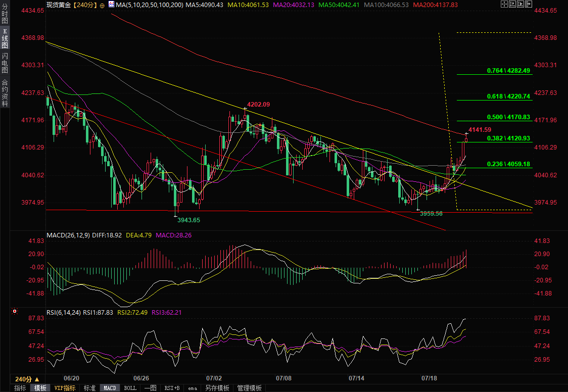Select the 指标 bottom tab

(20, 388)
